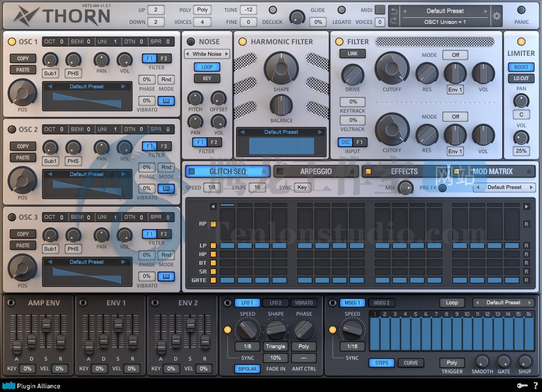Viewport: 542px width, 392px height.
Task: Toggle the limiter BOOST button
Action: point(521,67)
